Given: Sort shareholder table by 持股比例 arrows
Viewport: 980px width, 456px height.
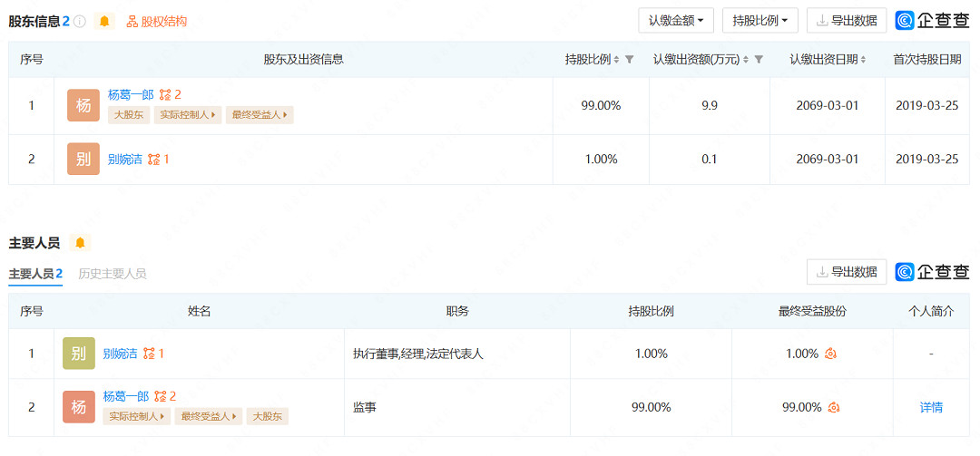Looking at the screenshot, I should coord(616,60).
